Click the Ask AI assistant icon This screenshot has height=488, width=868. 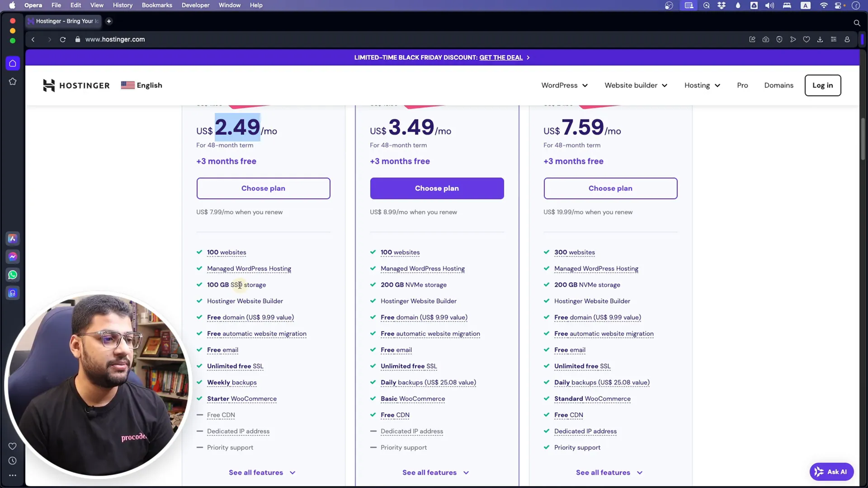click(830, 471)
